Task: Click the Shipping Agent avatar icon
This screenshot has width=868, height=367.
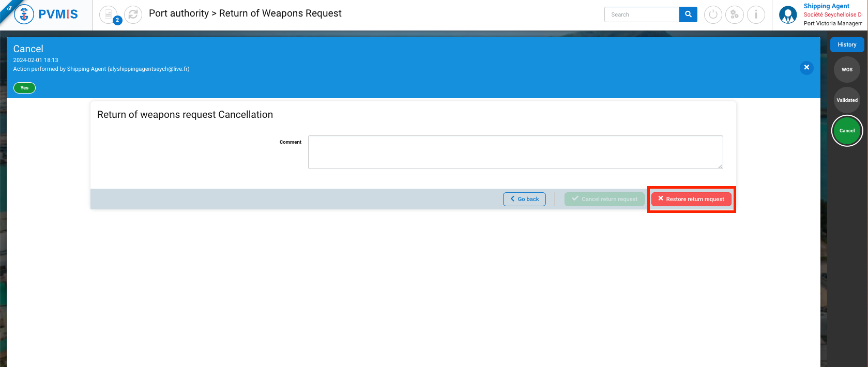Action: (788, 15)
